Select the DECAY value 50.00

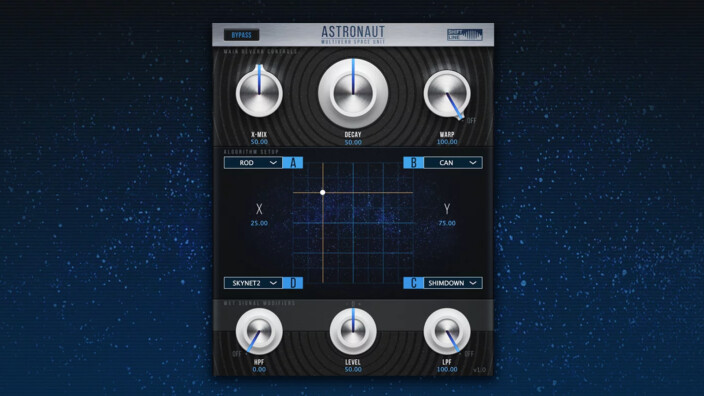pos(353,142)
